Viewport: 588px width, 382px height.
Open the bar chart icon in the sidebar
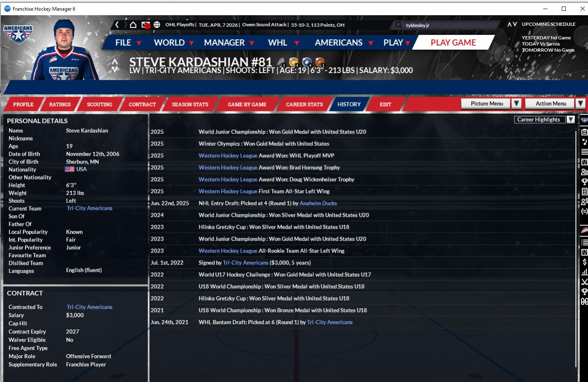point(584,272)
